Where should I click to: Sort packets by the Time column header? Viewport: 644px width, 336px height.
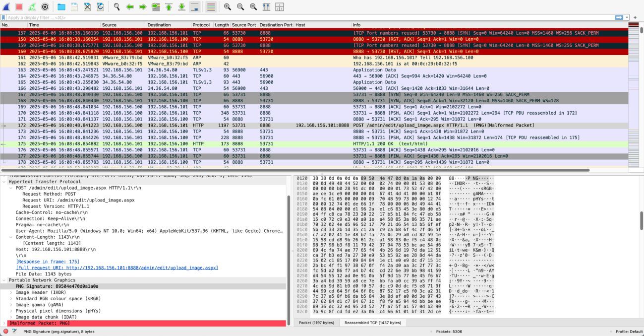point(63,25)
